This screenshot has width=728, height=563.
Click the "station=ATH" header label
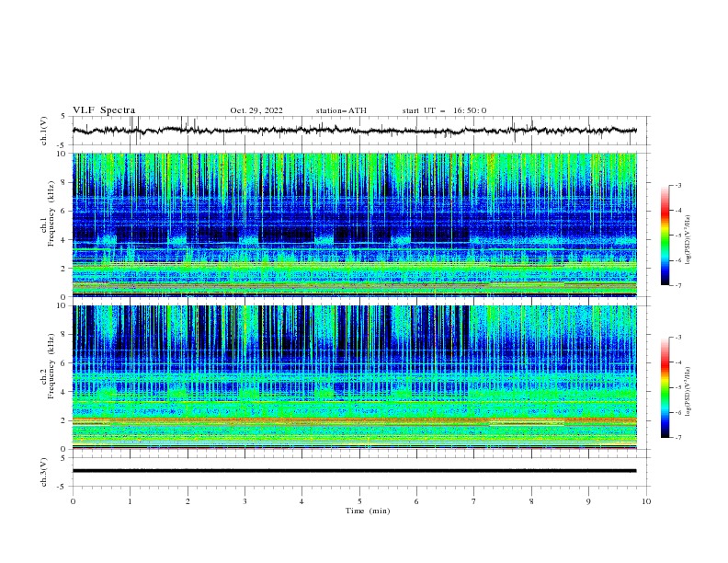coord(341,110)
